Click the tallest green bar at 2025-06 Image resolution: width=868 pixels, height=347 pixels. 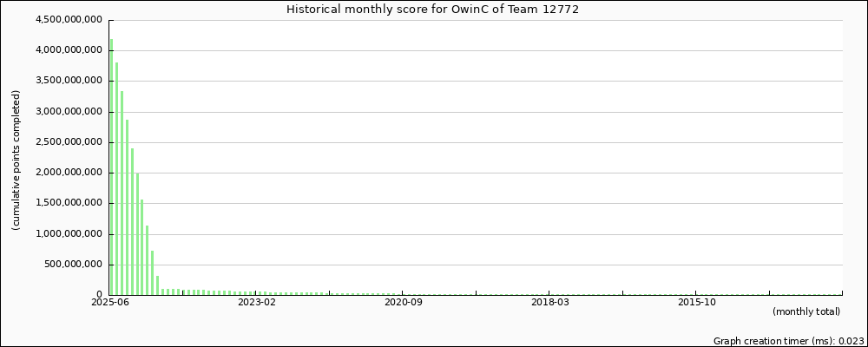(x=111, y=167)
